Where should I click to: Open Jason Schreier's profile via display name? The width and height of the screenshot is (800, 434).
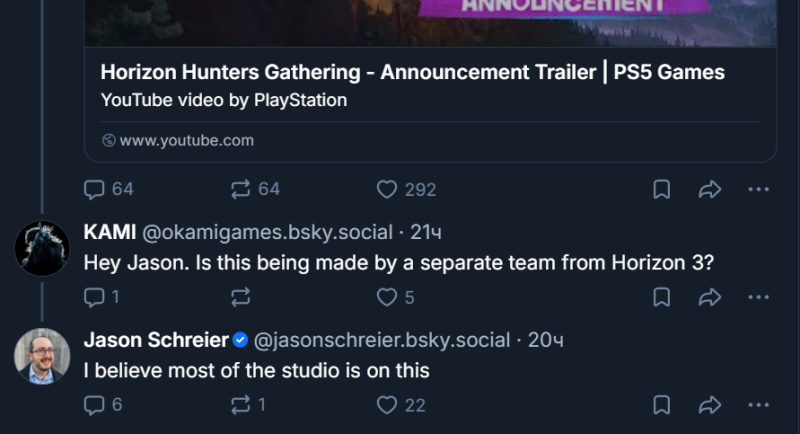[x=155, y=341]
